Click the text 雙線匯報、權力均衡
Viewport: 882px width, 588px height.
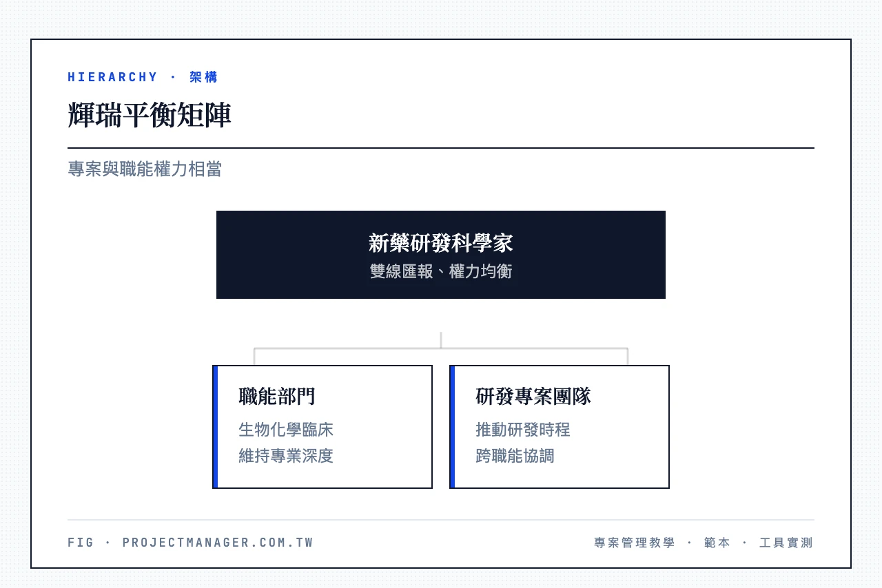[441, 271]
